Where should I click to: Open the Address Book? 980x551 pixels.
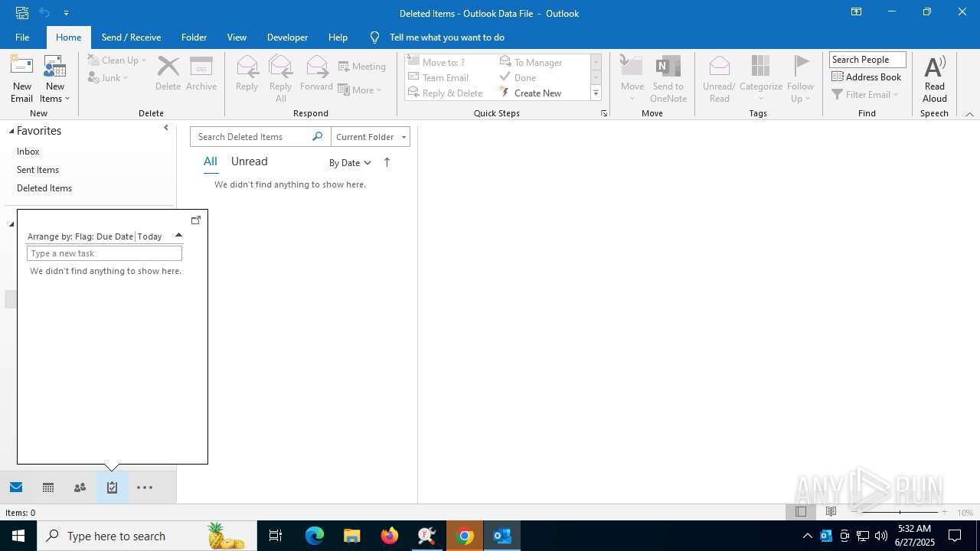867,77
